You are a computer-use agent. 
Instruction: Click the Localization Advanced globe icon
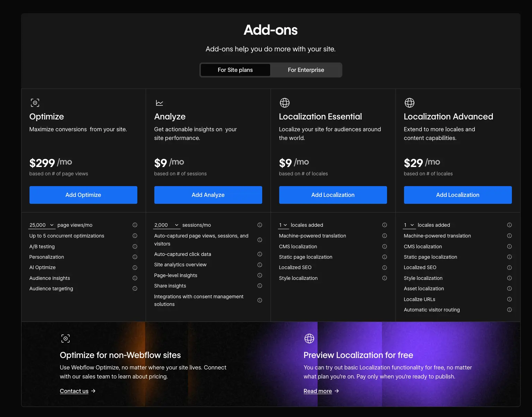[x=410, y=103]
